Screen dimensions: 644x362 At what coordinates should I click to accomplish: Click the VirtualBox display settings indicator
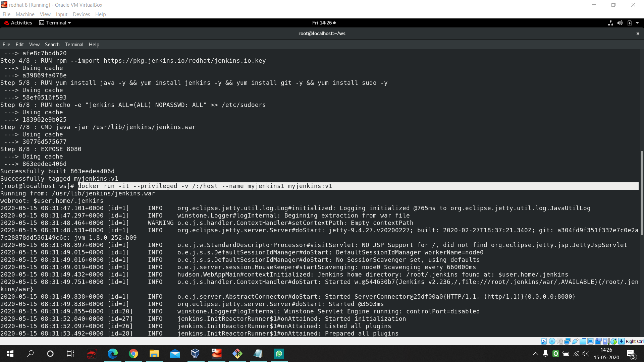click(x=591, y=341)
